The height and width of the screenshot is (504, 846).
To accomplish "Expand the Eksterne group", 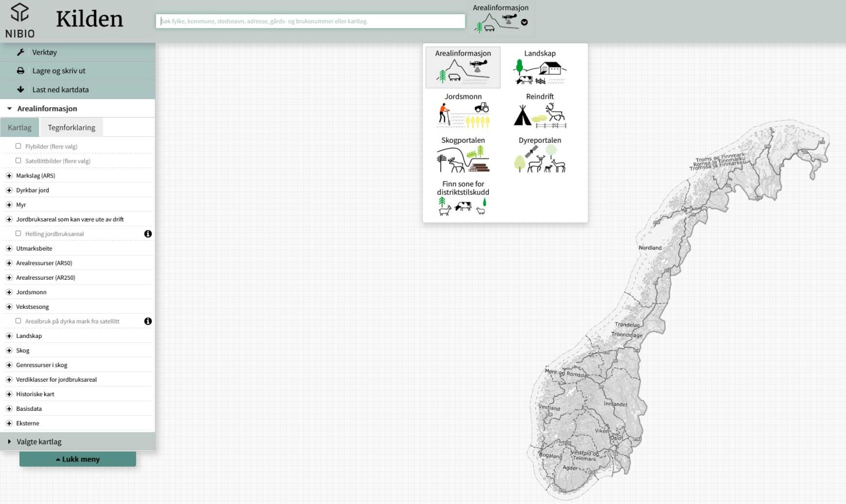I will (x=9, y=423).
